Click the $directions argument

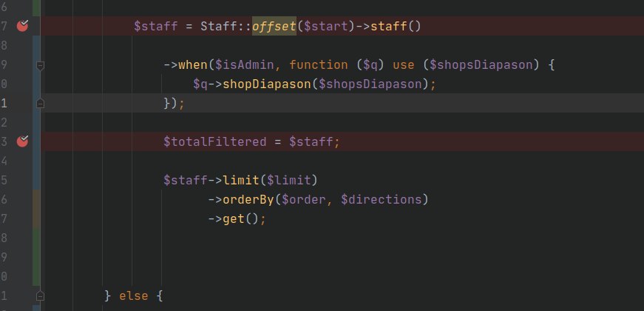[381, 199]
